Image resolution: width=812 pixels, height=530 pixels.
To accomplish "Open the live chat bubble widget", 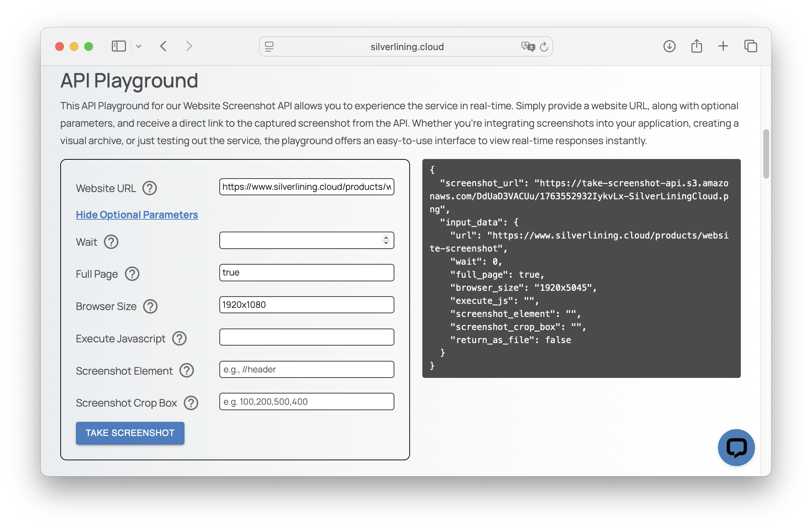I will click(x=736, y=447).
